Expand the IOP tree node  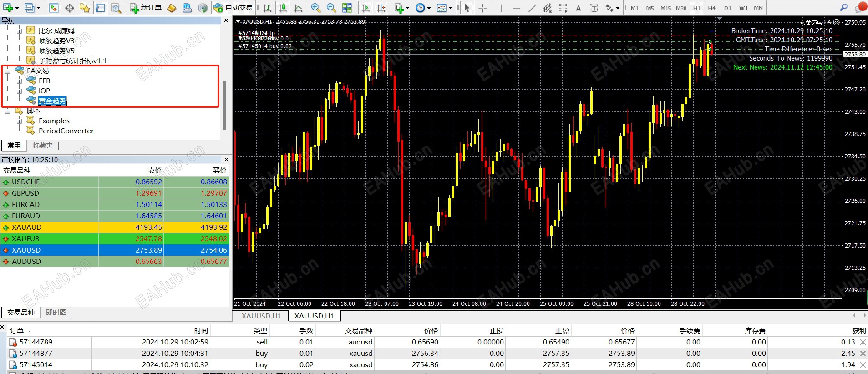19,91
